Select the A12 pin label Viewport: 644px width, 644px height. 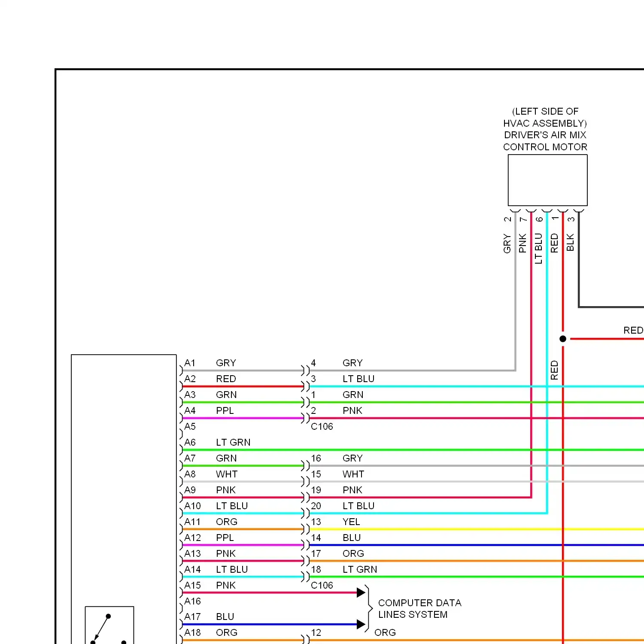[192, 538]
